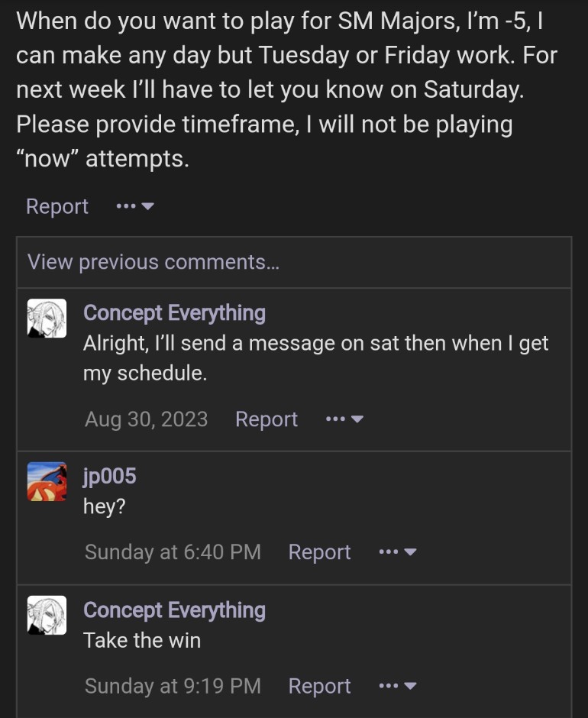Open the more-options menu under the main post
The image size is (588, 718).
135,206
